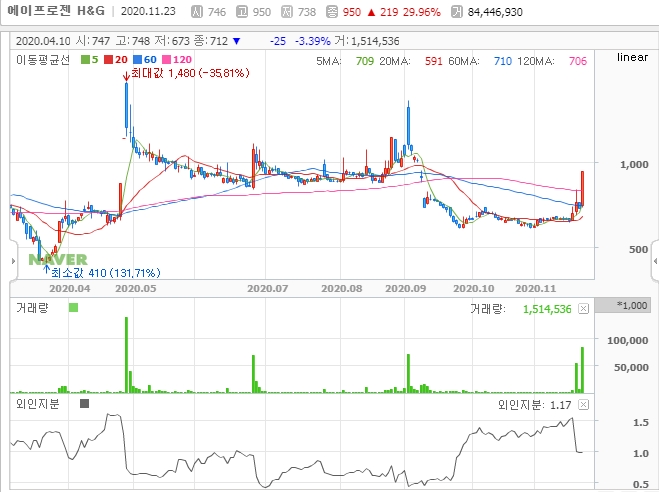Click the 2020.09 timeline label
The height and width of the screenshot is (492, 659).
tap(406, 289)
